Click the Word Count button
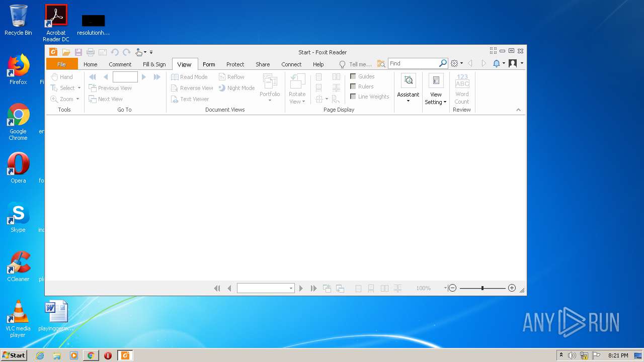This screenshot has height=362, width=644. 462,89
